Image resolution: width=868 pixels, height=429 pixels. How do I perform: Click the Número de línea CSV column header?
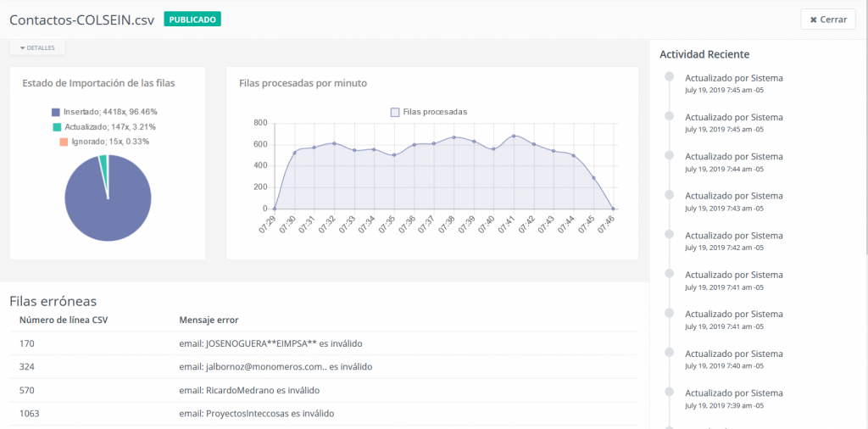coord(64,320)
